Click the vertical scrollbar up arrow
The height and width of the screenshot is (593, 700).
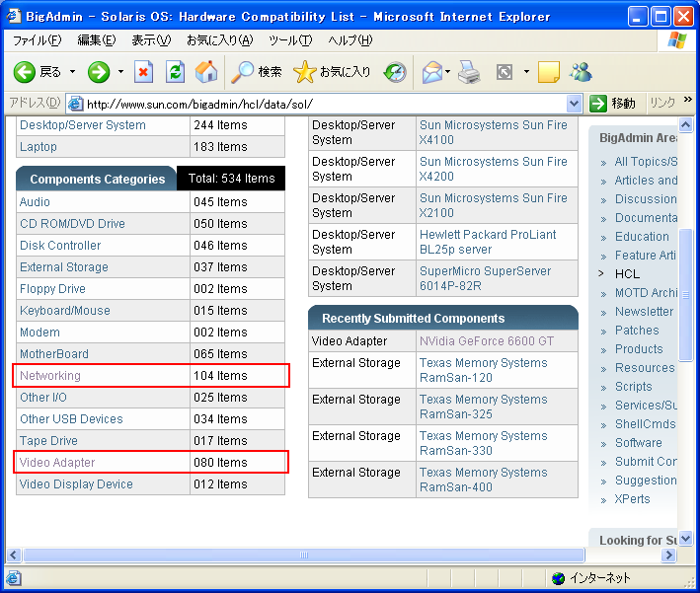click(x=686, y=124)
